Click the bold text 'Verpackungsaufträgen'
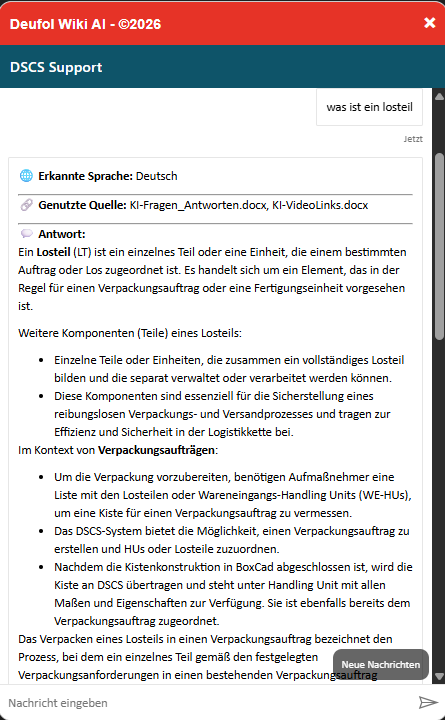This screenshot has width=445, height=720. (x=156, y=450)
